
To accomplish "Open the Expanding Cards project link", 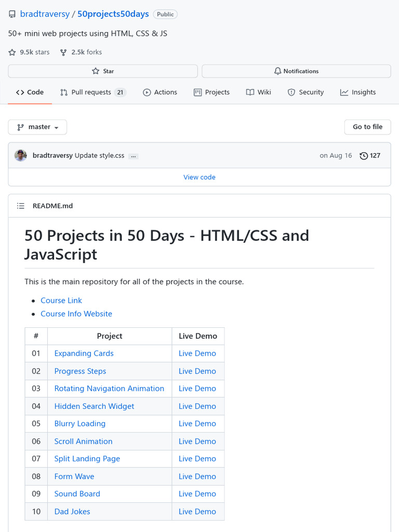I will click(84, 353).
